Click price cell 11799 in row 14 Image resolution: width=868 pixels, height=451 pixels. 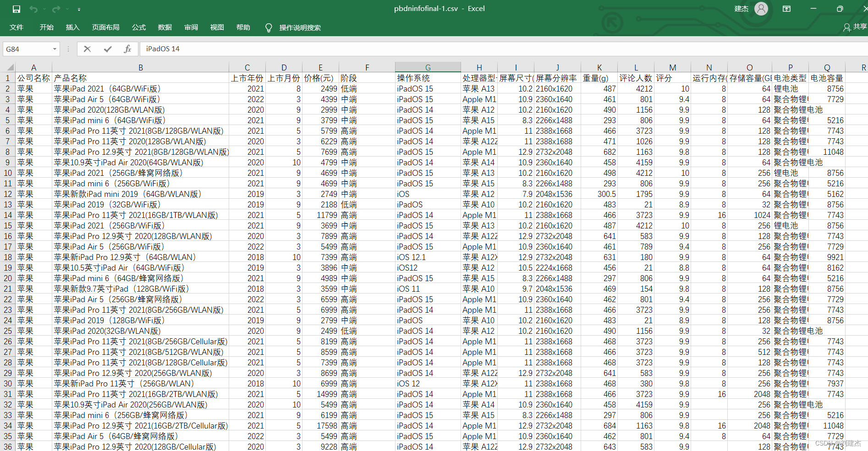pos(321,215)
